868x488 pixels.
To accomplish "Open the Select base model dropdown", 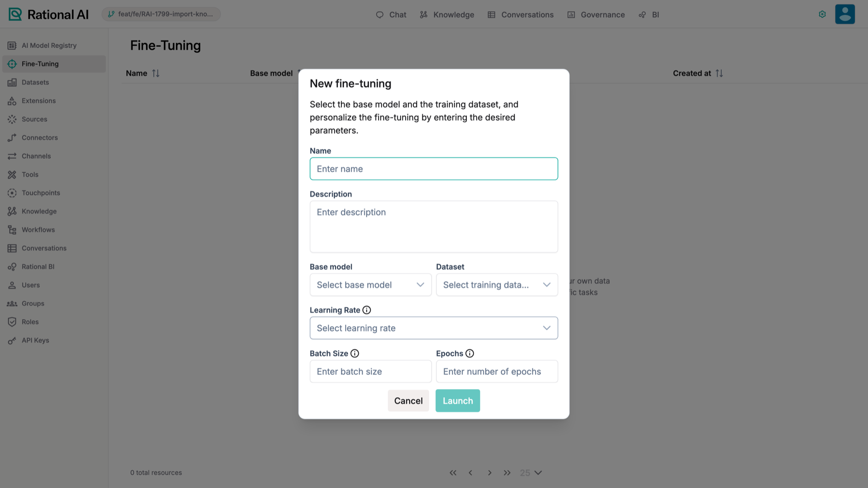I will click(370, 285).
